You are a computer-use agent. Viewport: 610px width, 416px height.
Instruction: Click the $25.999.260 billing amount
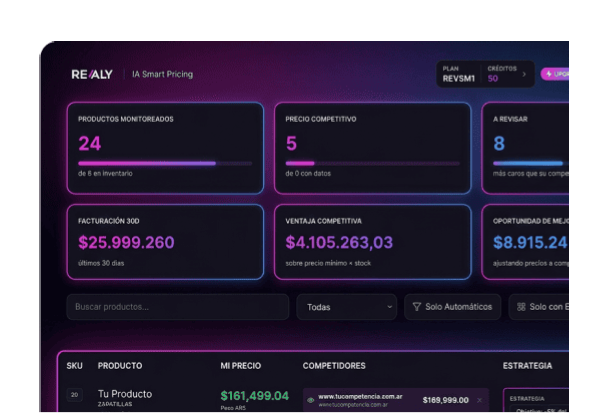(x=126, y=242)
